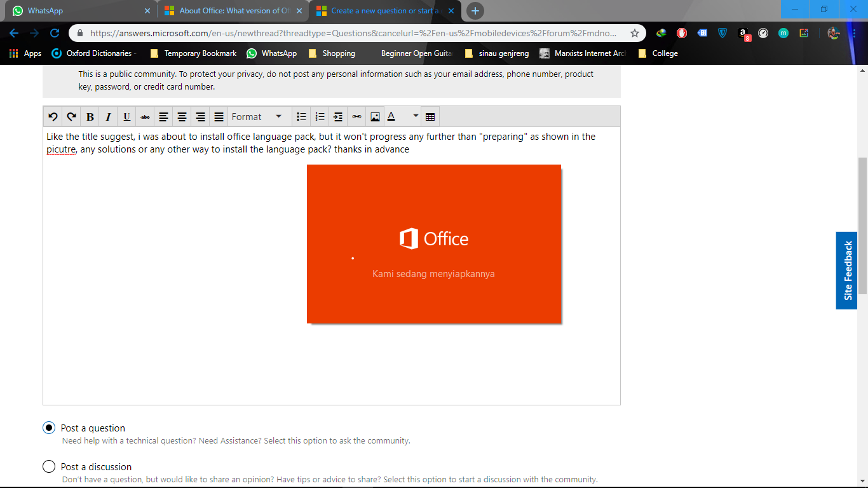Select the Create a new question tab
The image size is (868, 488).
point(386,11)
